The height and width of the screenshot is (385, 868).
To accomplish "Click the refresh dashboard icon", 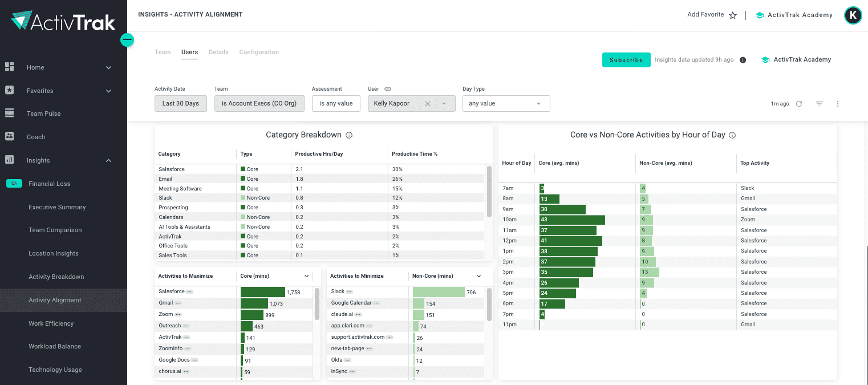I will click(x=799, y=104).
